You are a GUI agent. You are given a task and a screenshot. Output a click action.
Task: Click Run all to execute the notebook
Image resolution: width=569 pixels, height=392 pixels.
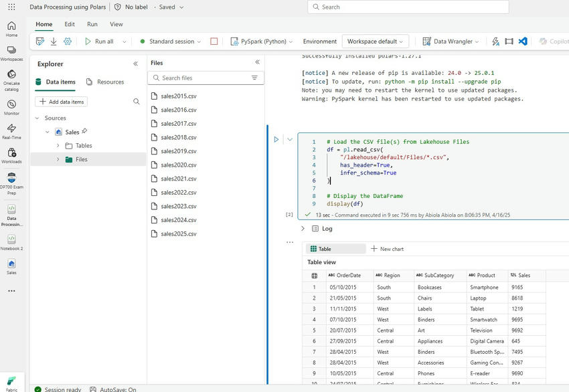(102, 41)
